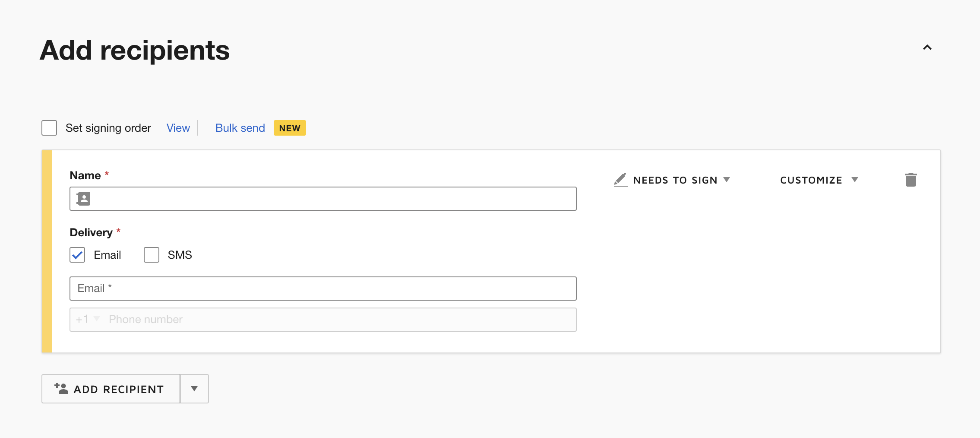Click the yellow recipient color bar
The image size is (980, 438).
[x=47, y=251]
